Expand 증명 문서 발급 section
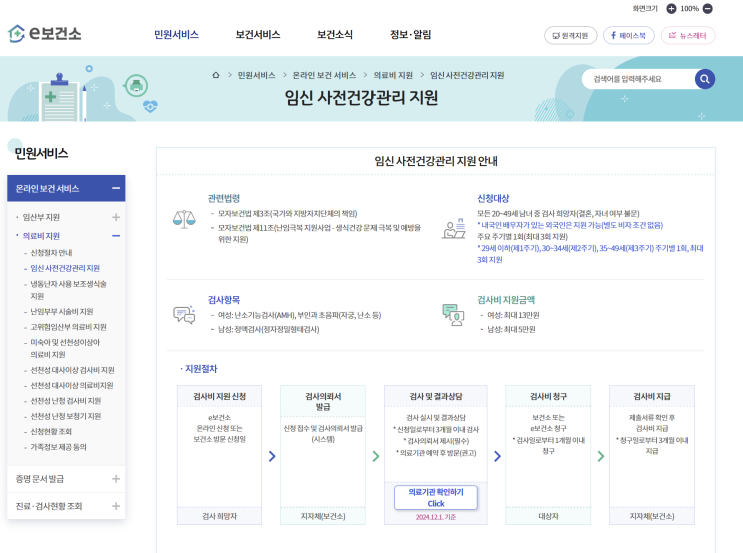Viewport: 743px width, 553px height. pyautogui.click(x=116, y=479)
